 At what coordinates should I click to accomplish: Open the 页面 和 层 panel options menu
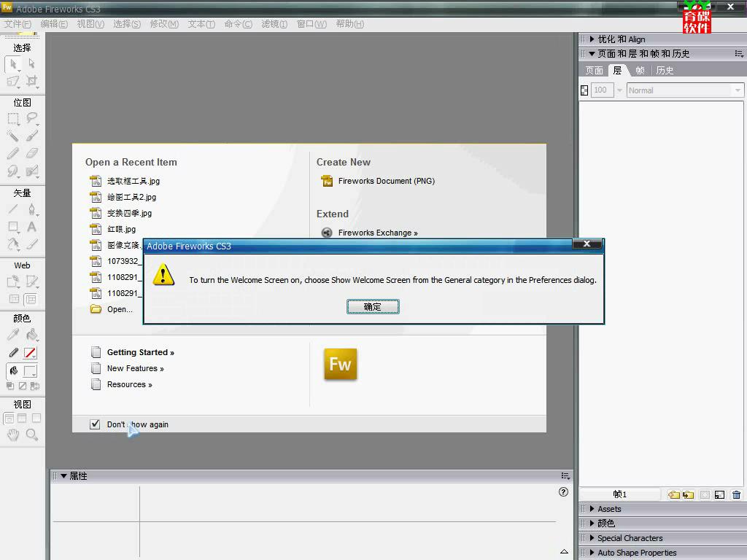[739, 54]
